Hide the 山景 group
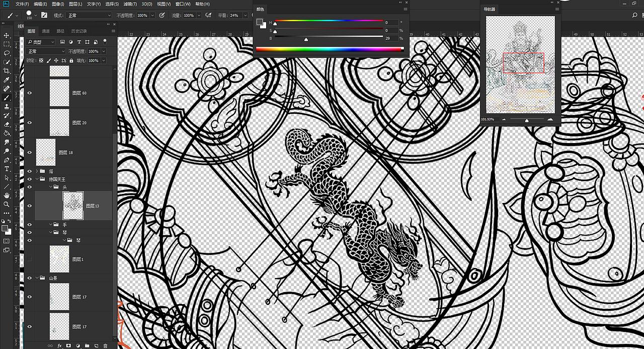 point(30,278)
